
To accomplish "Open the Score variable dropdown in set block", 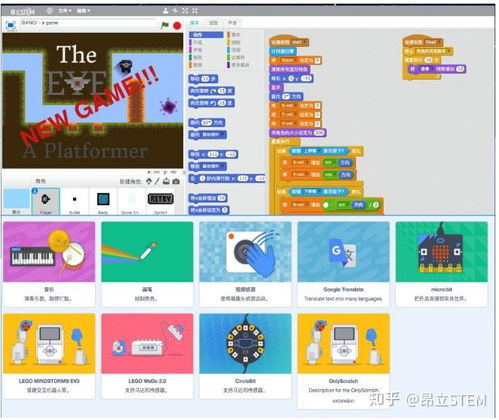I will tap(289, 61).
